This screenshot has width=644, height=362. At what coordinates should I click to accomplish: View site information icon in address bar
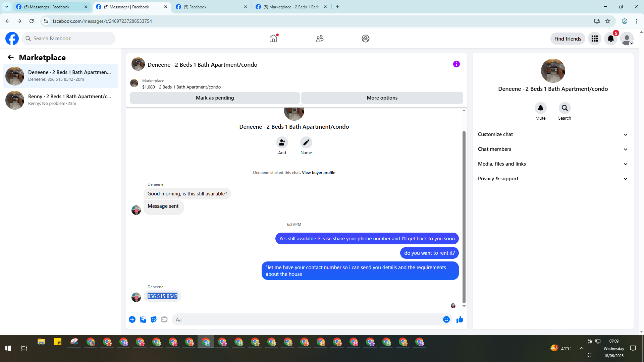tap(46, 21)
